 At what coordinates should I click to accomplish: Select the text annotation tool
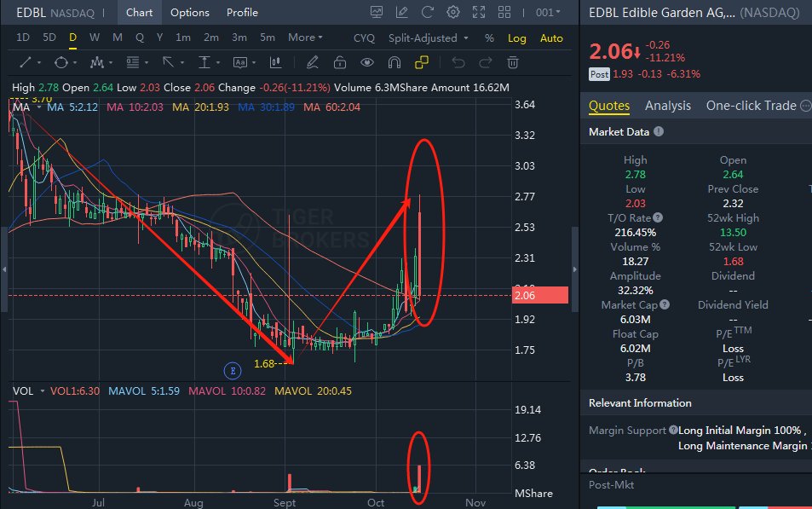[239, 63]
